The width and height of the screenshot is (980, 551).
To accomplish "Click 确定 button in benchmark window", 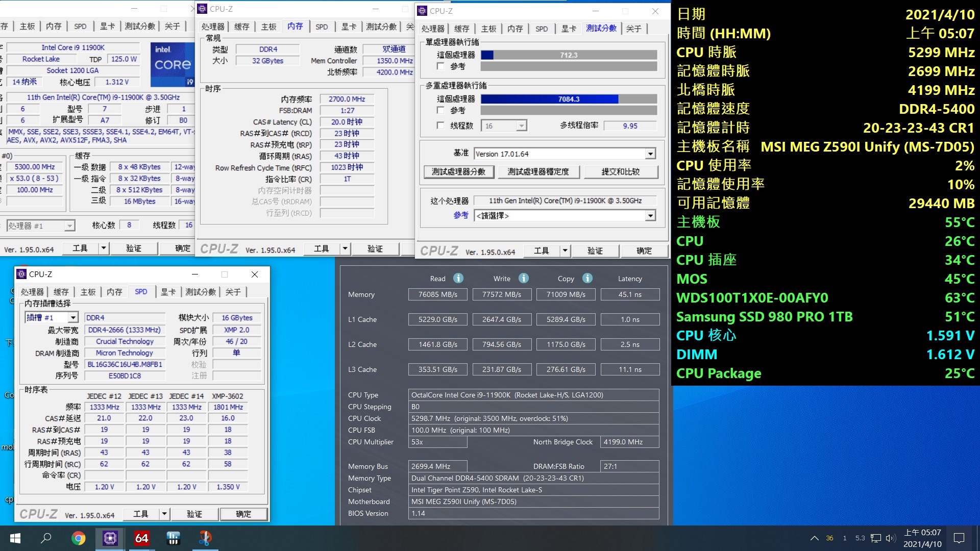I will pos(644,251).
